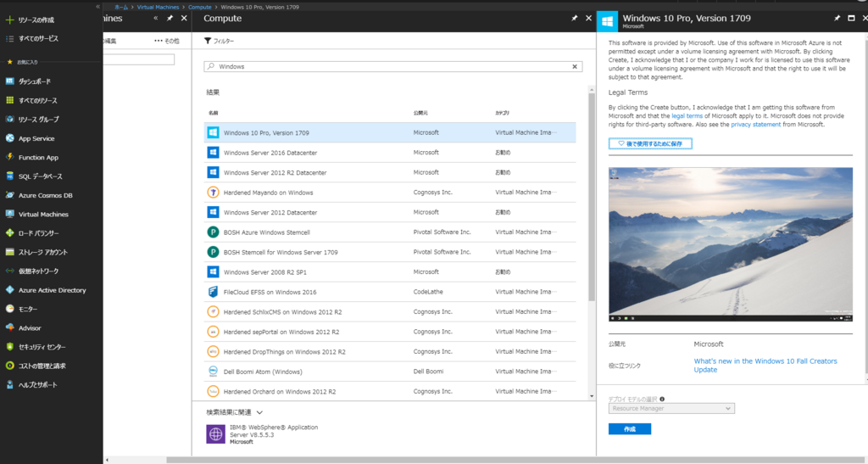Screen dimensions: 868x464
Task: Open the privacy statement link
Action: point(755,125)
